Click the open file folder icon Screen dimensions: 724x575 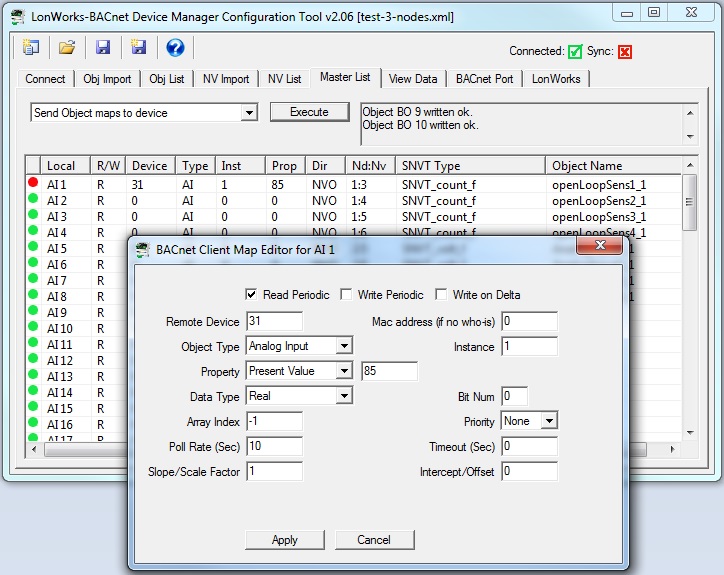67,48
